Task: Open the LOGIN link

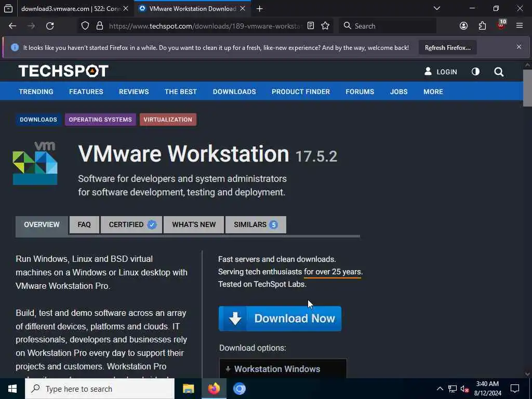Action: pyautogui.click(x=441, y=72)
